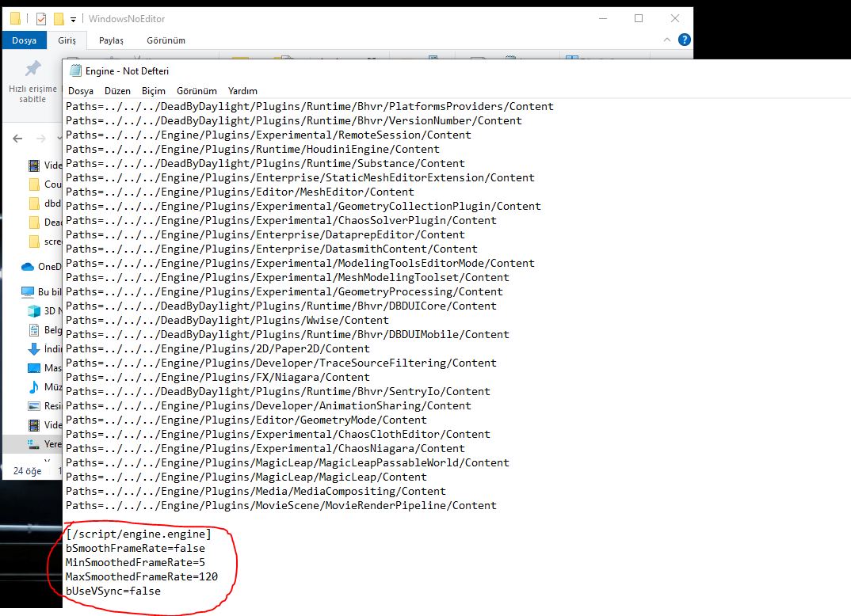This screenshot has height=616, width=851.
Task: Select the dbd folder in the sidebar
Action: click(45, 203)
